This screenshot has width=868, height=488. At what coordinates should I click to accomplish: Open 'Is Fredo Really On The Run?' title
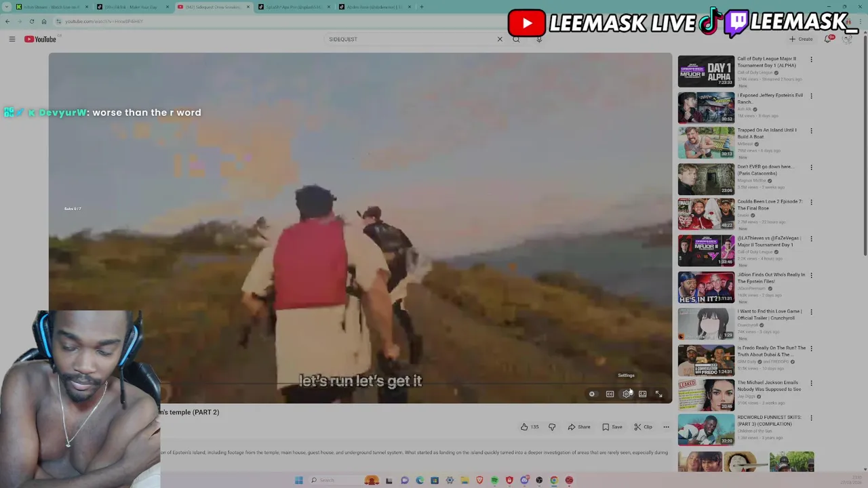772,351
